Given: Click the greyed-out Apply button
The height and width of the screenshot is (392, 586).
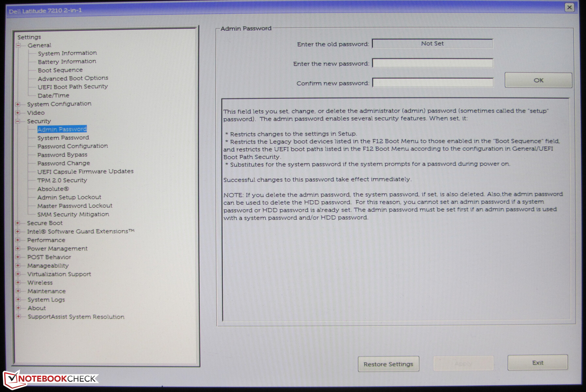Looking at the screenshot, I should tap(463, 363).
